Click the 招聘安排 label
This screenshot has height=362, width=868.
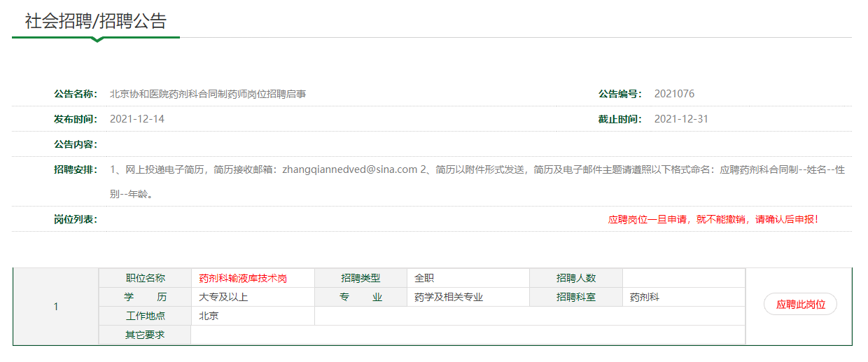click(76, 169)
